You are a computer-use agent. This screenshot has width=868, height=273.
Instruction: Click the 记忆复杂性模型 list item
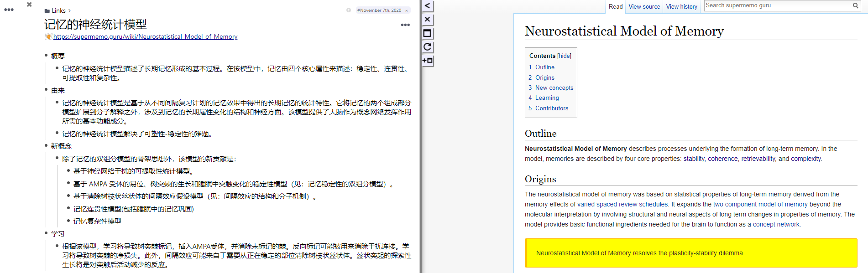point(97,221)
